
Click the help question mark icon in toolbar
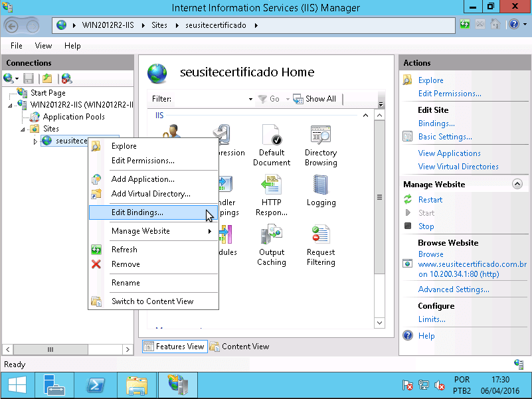(x=514, y=25)
